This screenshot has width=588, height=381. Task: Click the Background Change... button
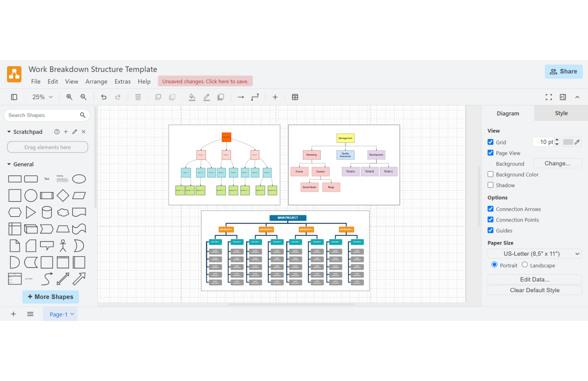[x=557, y=163]
